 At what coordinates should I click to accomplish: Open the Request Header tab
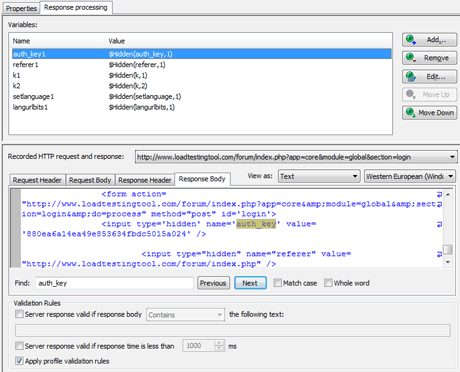click(x=37, y=180)
